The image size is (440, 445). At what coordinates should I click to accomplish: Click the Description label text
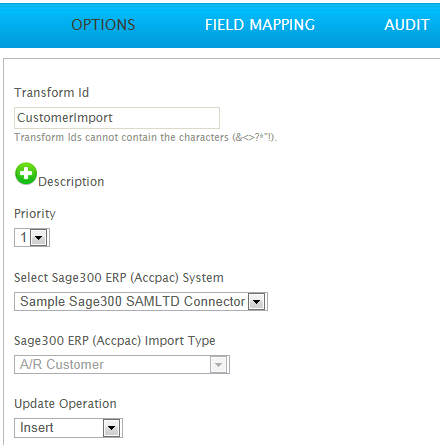[71, 182]
